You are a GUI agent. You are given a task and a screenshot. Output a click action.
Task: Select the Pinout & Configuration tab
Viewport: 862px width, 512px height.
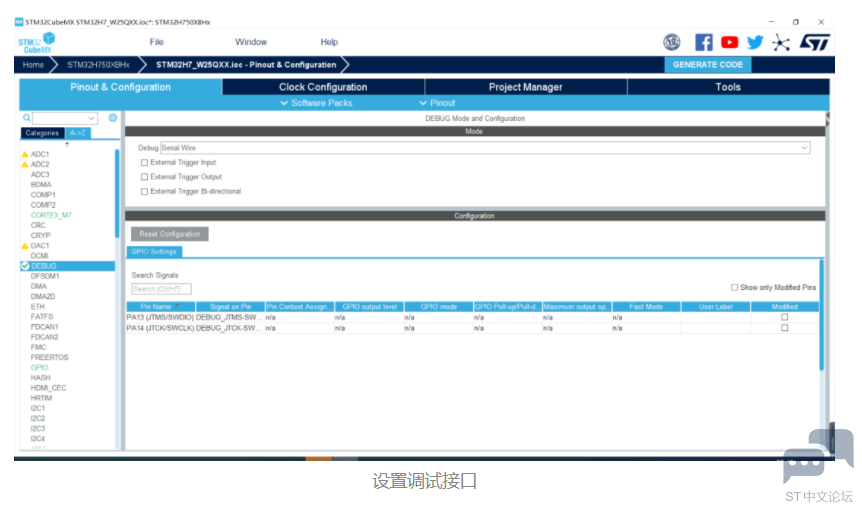tap(120, 87)
